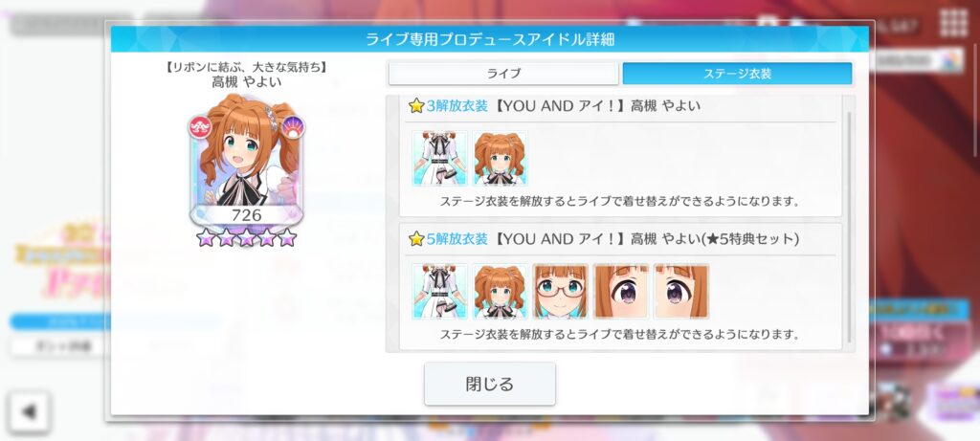Choose the first purple eye color thumbnail
980x441 pixels.
click(x=621, y=292)
